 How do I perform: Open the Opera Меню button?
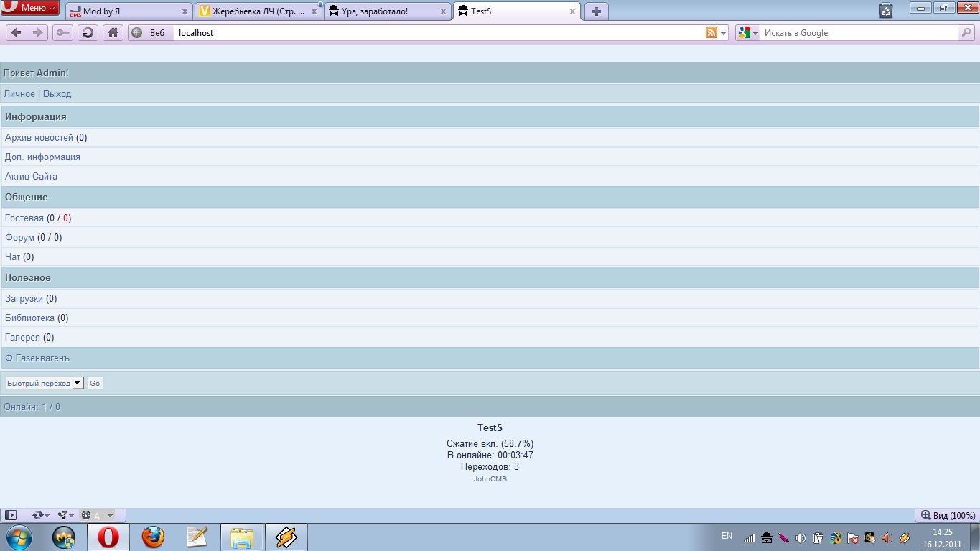(x=30, y=8)
